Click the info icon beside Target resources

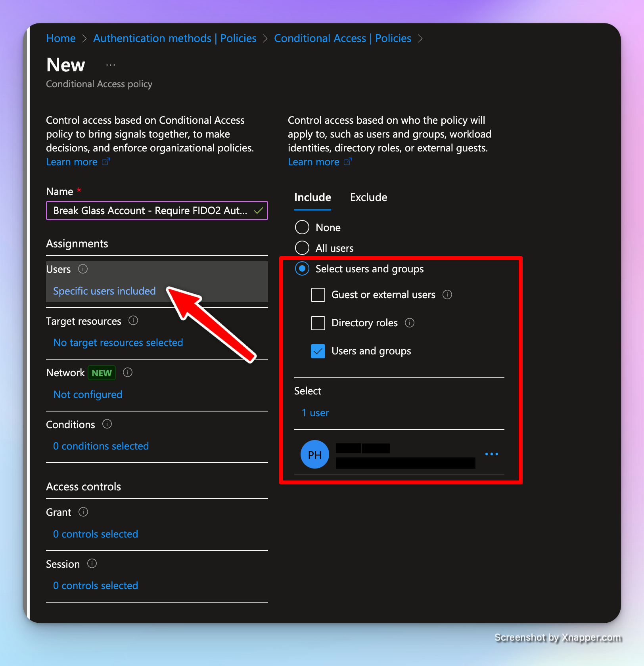133,321
